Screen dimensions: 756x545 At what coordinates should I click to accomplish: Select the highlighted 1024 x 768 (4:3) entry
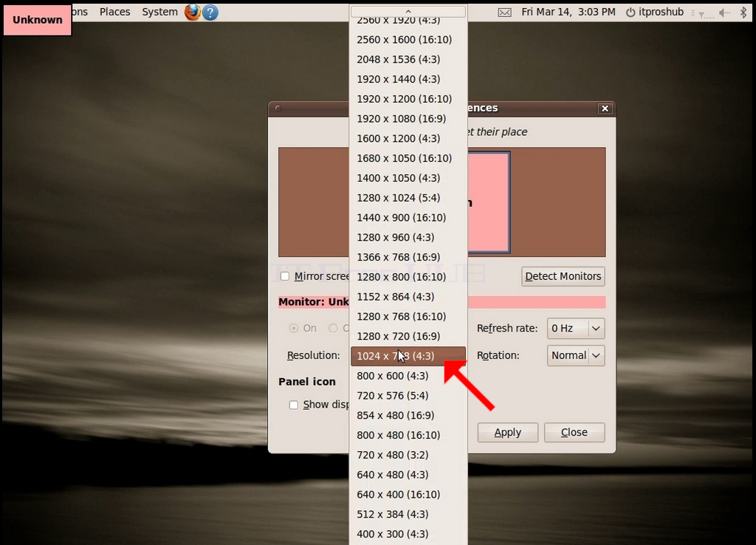(408, 356)
